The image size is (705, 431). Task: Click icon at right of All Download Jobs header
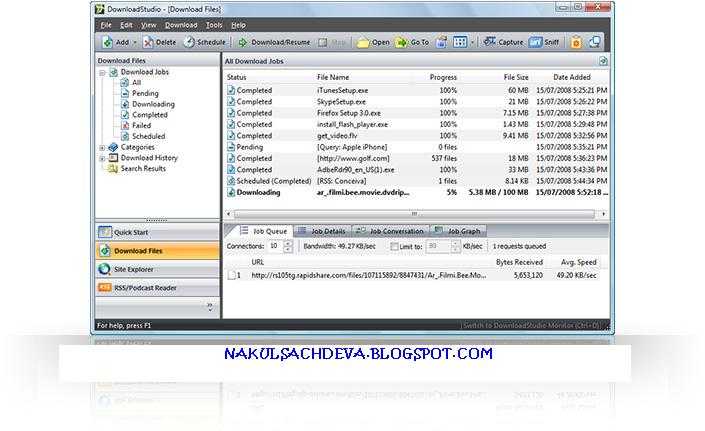pos(603,61)
